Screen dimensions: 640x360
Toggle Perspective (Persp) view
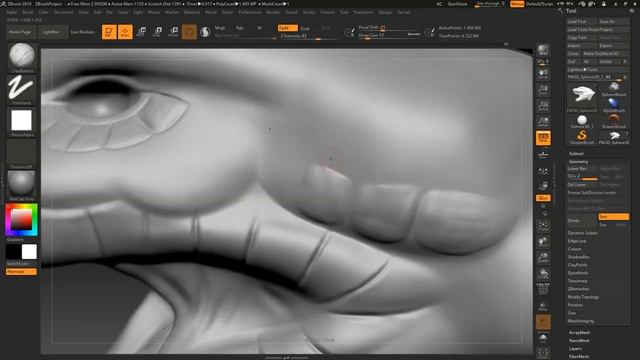click(x=543, y=138)
